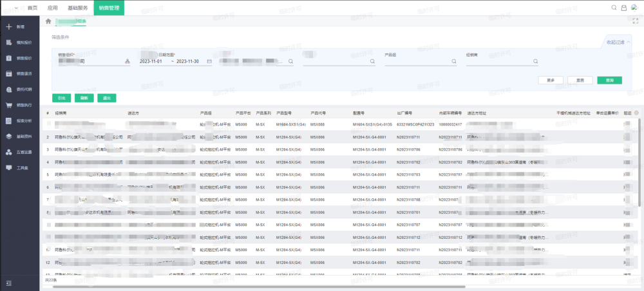Viewport: 644px width, 291px height.
Task: Click the 重置 reset button
Action: [x=580, y=80]
